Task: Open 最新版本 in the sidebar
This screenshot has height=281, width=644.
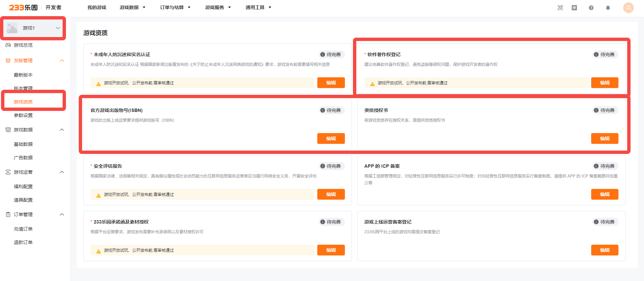Action: 23,75
